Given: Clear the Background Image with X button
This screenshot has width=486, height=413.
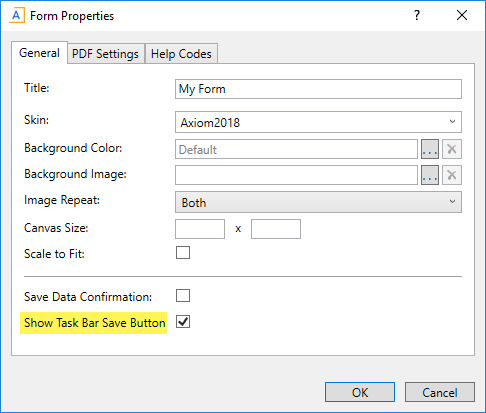Looking at the screenshot, I should (452, 175).
